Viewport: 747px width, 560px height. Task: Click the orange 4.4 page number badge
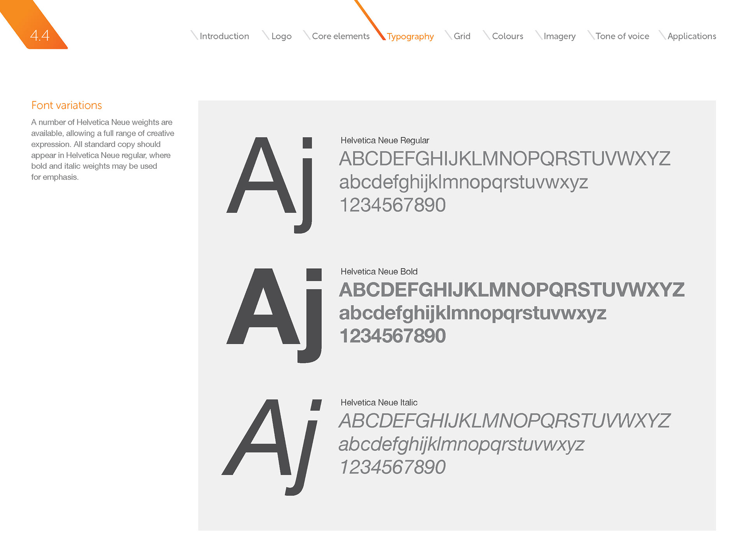point(39,35)
